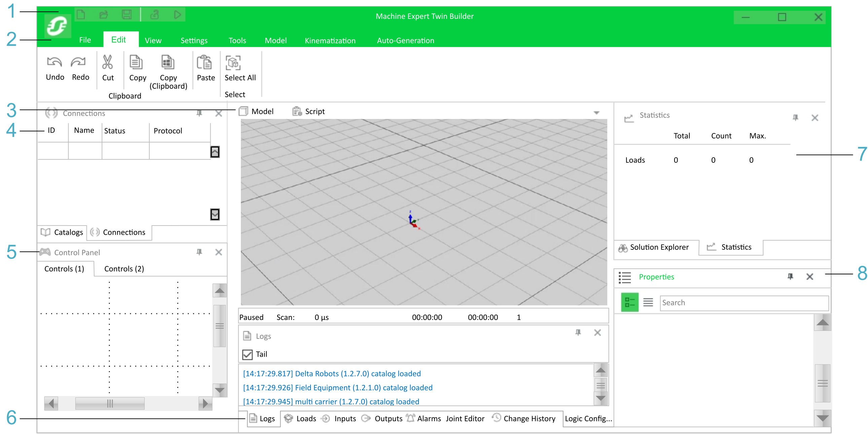Open the Kinematization ribbon tab
The height and width of the screenshot is (434, 868).
point(330,40)
